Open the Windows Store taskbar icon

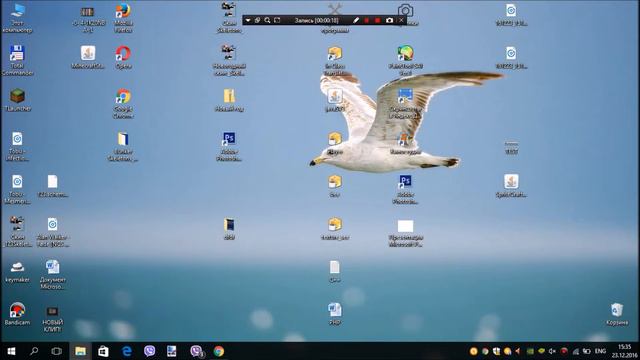click(103, 351)
